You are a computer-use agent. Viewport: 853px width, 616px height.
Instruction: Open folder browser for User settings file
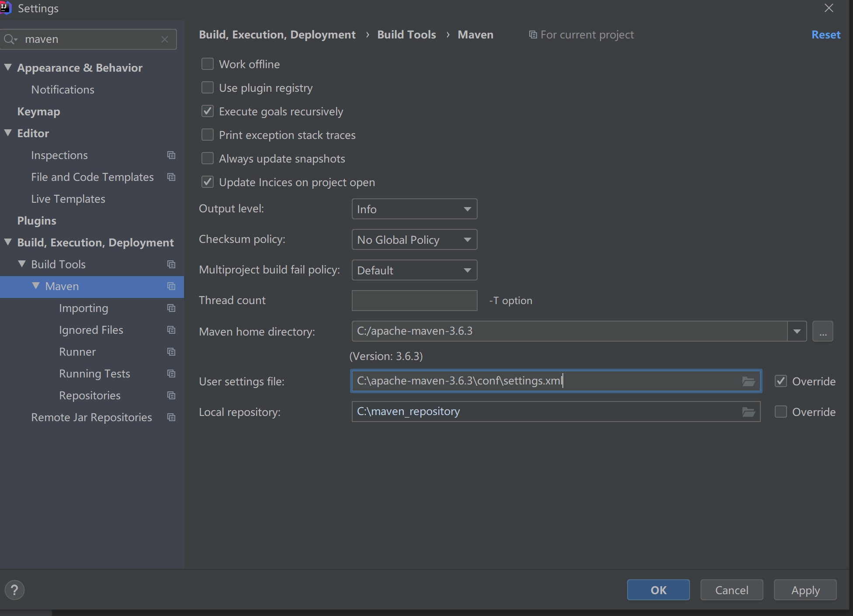tap(749, 381)
